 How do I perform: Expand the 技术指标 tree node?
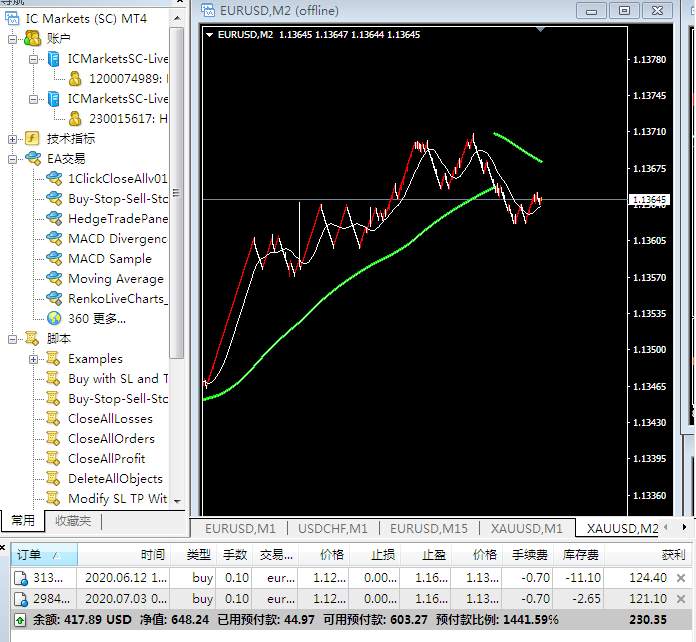pyautogui.click(x=12, y=139)
